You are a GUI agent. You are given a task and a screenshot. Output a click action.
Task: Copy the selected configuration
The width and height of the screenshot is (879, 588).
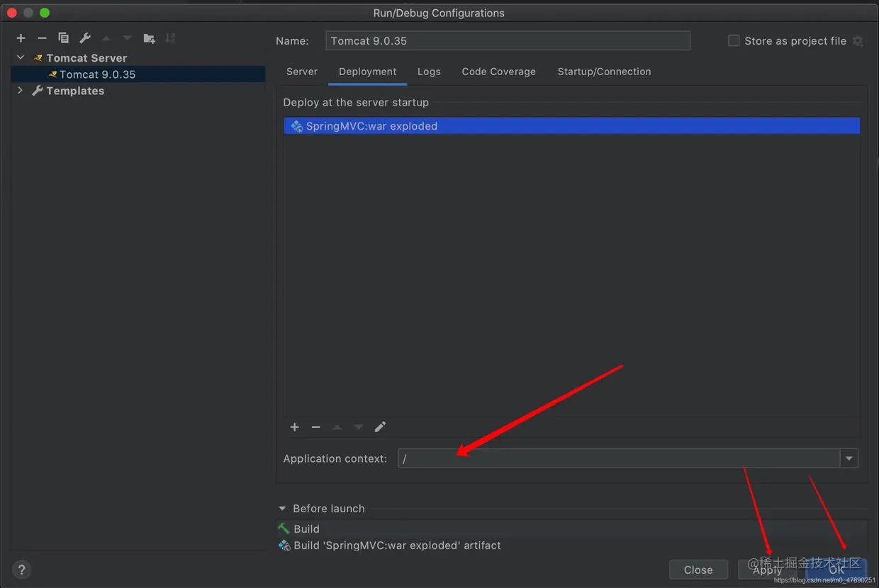click(63, 38)
